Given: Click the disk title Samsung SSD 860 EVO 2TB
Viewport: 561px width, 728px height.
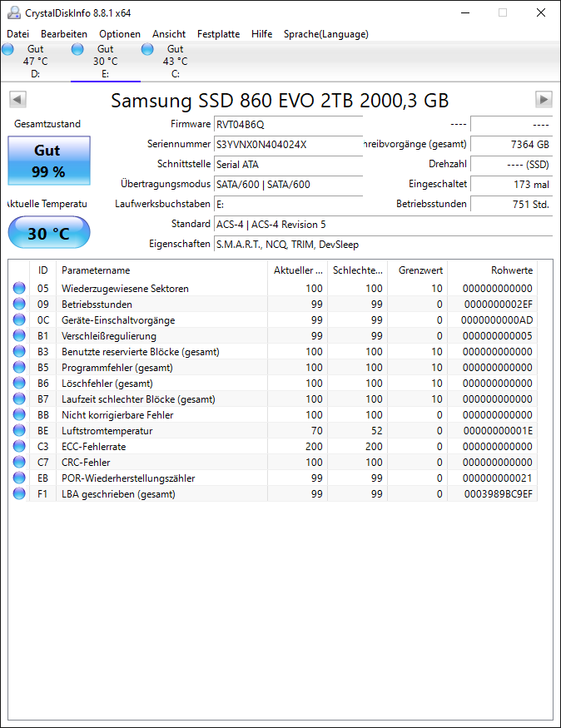Looking at the screenshot, I should click(x=280, y=101).
